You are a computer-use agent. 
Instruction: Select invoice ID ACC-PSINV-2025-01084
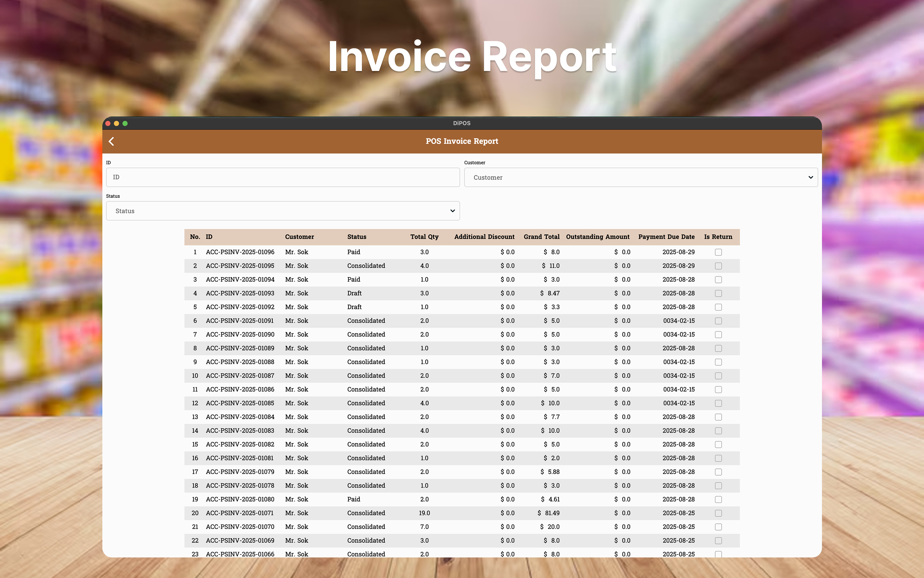tap(240, 417)
